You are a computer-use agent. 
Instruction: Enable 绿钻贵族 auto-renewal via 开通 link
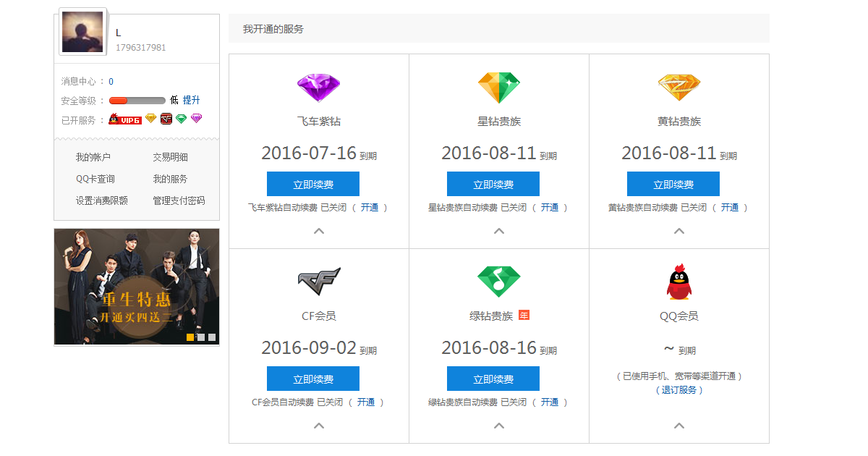coord(550,402)
